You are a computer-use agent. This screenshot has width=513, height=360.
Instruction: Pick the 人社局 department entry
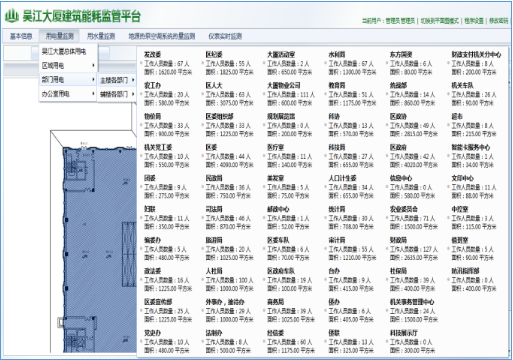pyautogui.click(x=214, y=271)
